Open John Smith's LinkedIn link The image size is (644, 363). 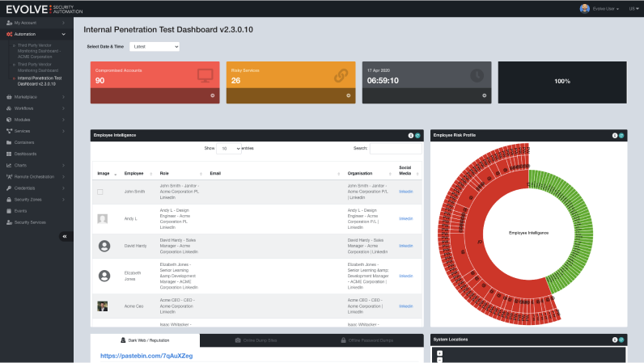click(x=406, y=192)
